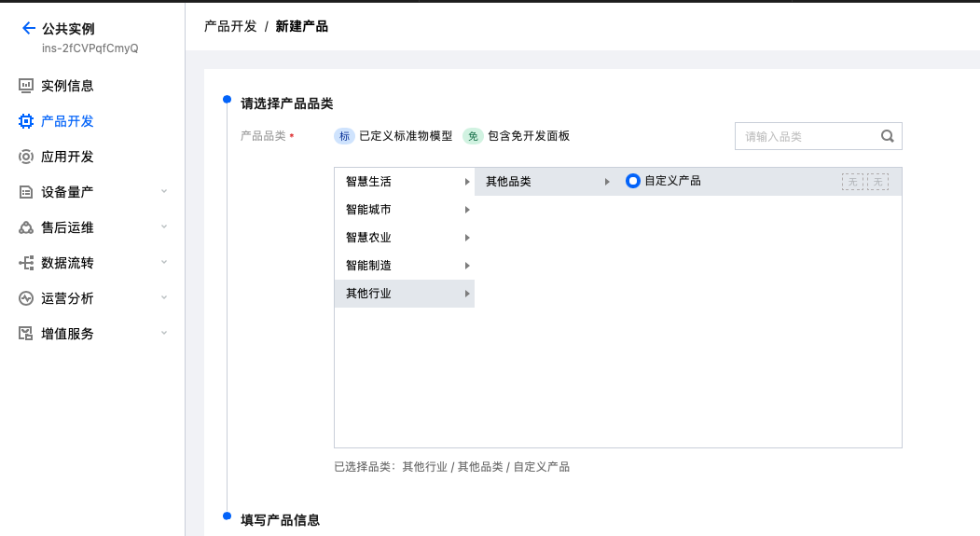Click the 应用开发 sidebar icon
The image size is (980, 536).
(26, 157)
